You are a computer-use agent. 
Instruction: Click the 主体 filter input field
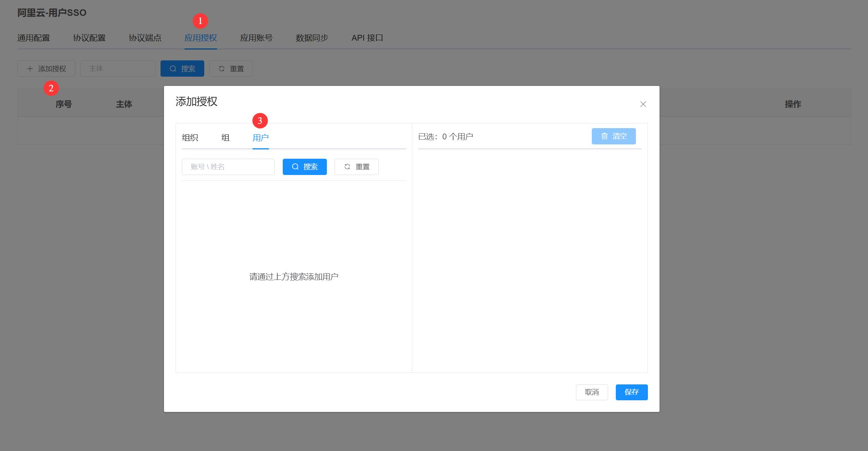click(118, 69)
